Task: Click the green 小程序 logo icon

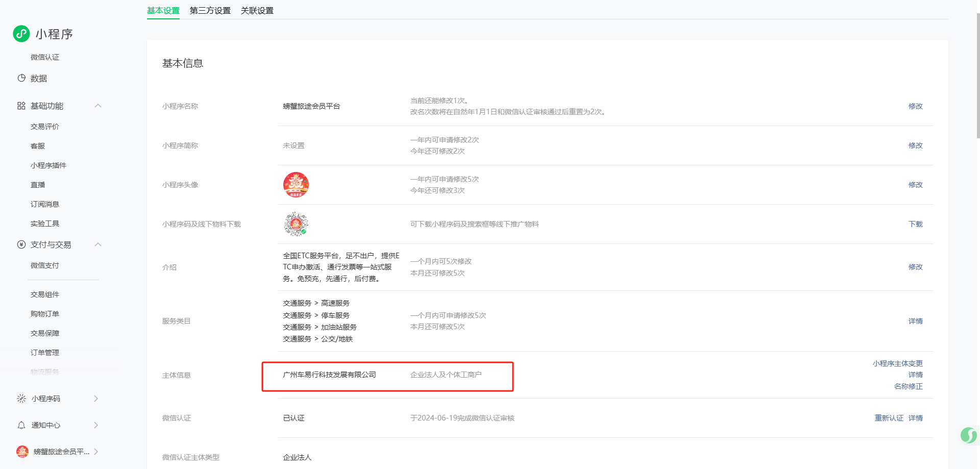Action: pos(21,34)
